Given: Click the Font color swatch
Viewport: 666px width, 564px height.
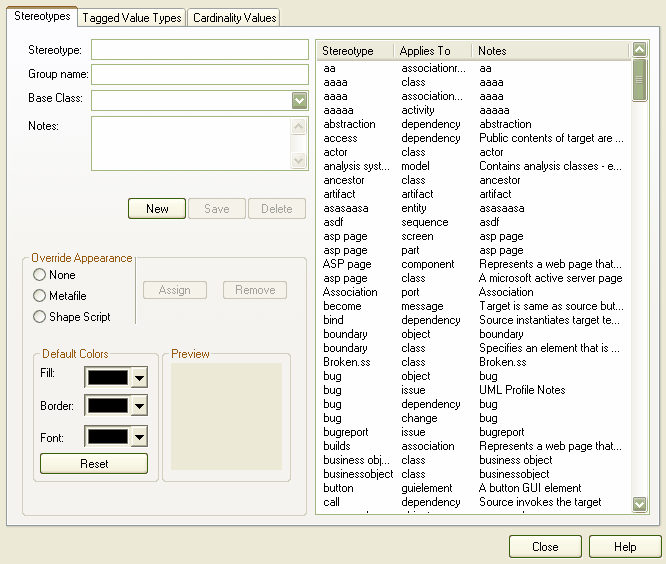Looking at the screenshot, I should [107, 437].
